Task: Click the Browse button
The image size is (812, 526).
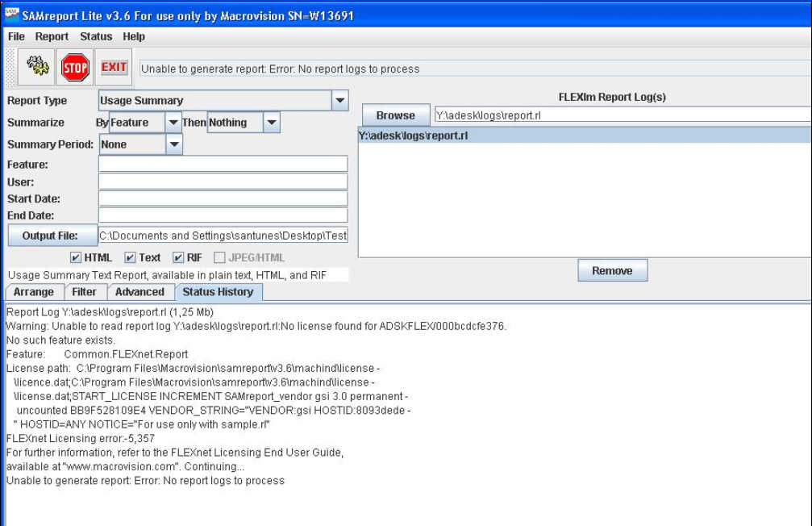Action: click(x=395, y=115)
